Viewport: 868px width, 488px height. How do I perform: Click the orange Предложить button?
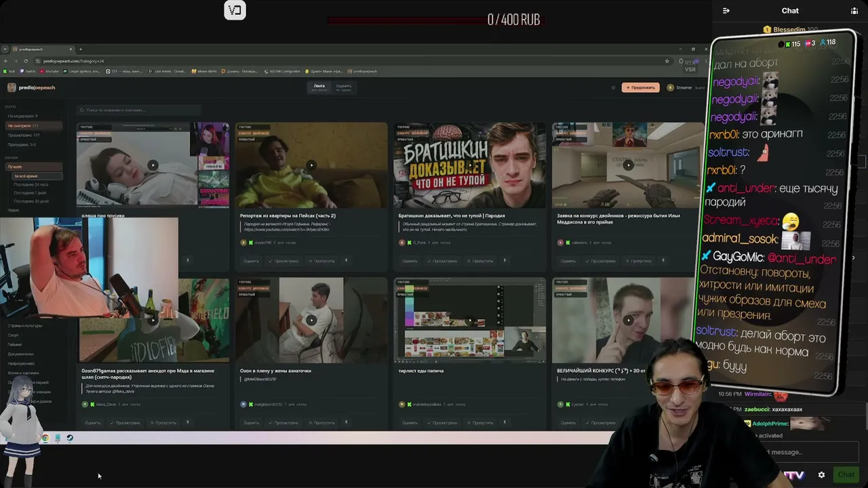pyautogui.click(x=640, y=87)
